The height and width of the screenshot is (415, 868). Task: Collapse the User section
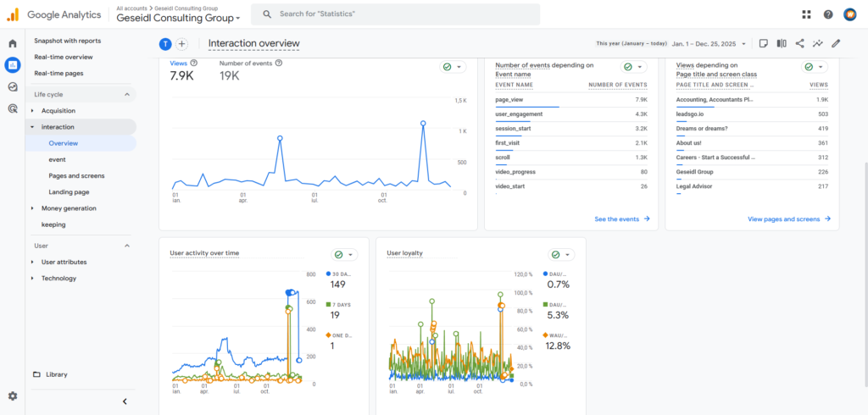click(x=127, y=246)
